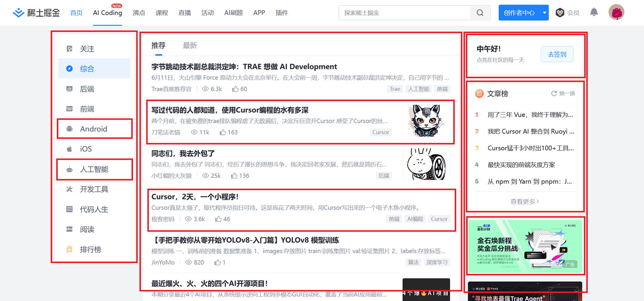Click the AI编程 tag

click(x=415, y=219)
